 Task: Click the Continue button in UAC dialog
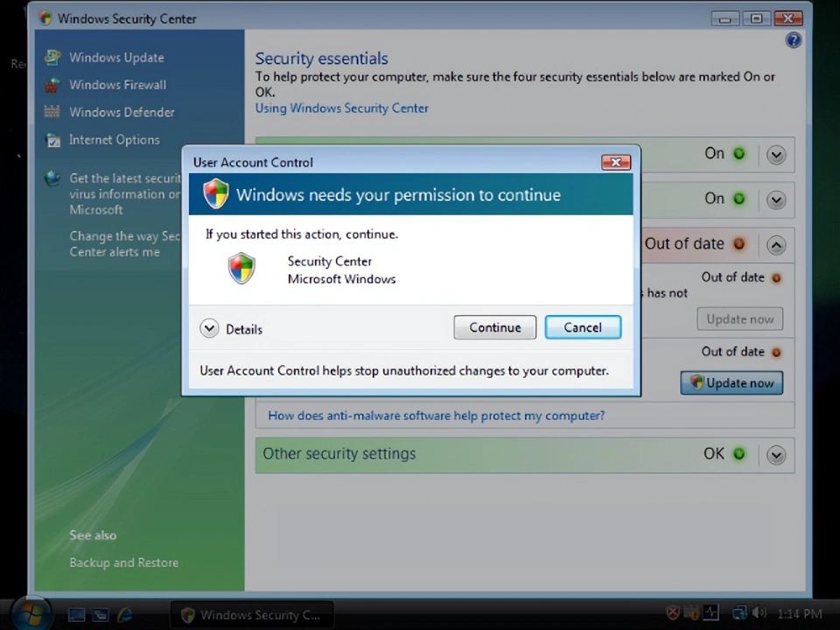click(x=494, y=327)
